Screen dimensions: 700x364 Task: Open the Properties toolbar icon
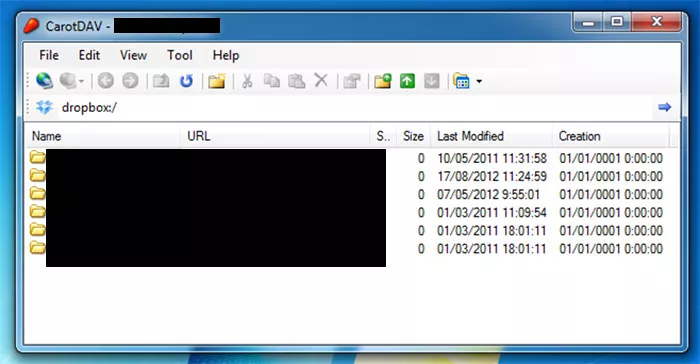[352, 81]
